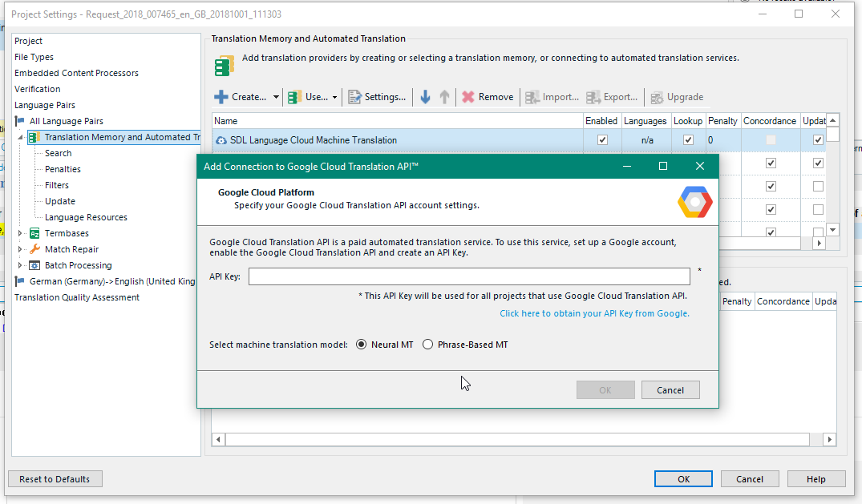862x504 pixels.
Task: Open File Types settings page
Action: click(34, 57)
